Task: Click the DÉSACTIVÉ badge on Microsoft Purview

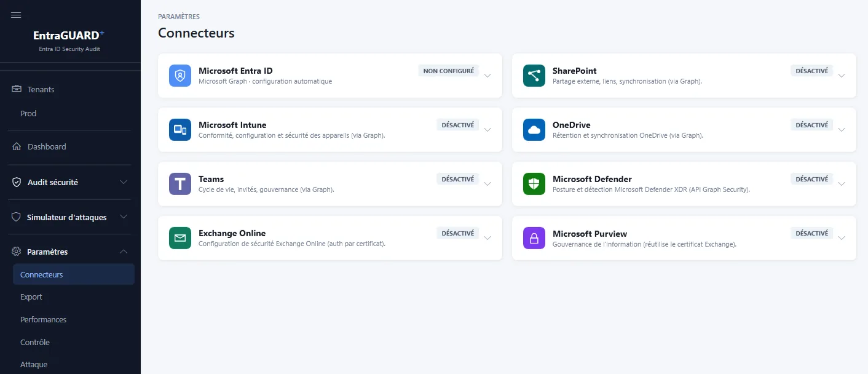Action: (x=812, y=233)
